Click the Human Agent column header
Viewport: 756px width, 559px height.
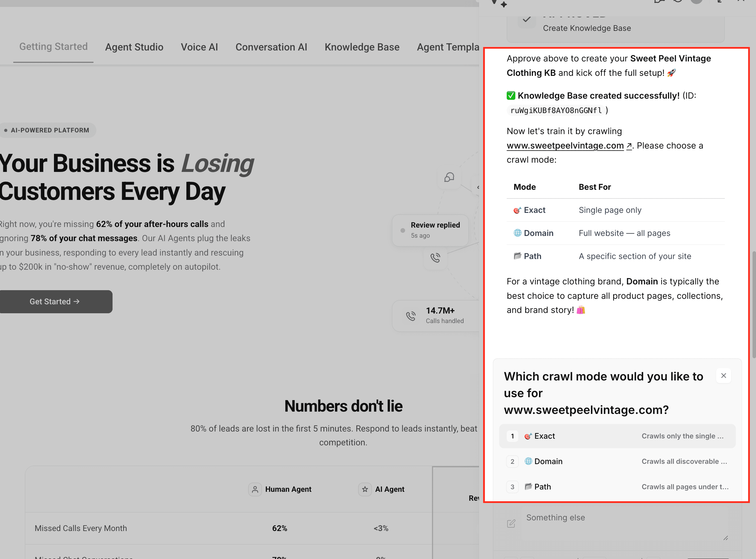pyautogui.click(x=280, y=489)
